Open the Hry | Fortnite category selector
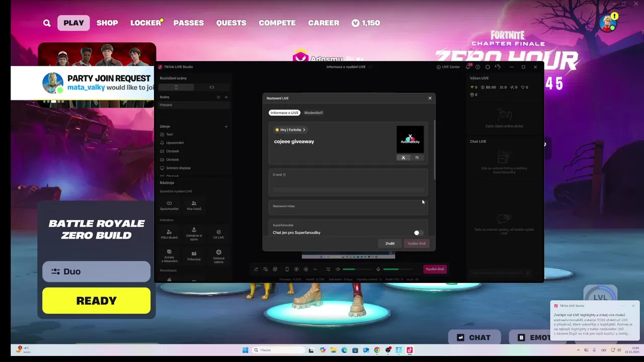 pyautogui.click(x=290, y=130)
